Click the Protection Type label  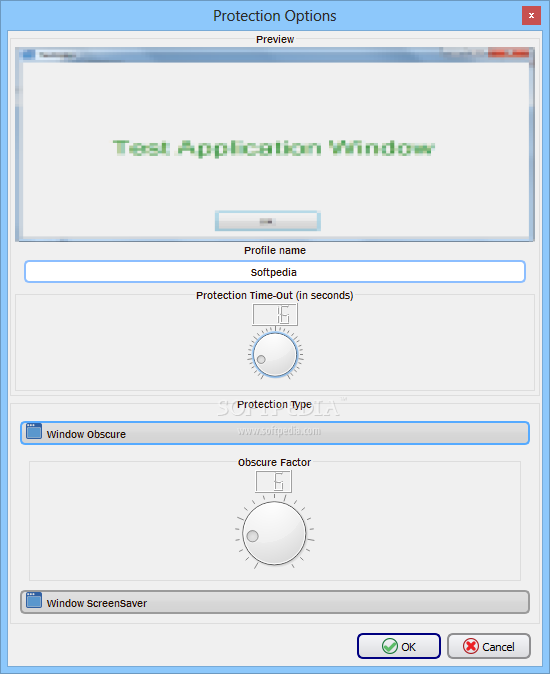pyautogui.click(x=274, y=404)
